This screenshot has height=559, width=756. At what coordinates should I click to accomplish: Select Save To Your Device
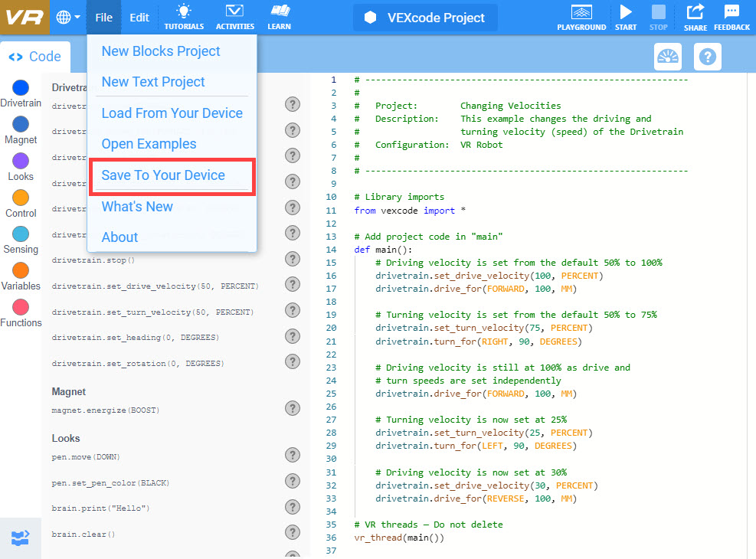point(163,175)
